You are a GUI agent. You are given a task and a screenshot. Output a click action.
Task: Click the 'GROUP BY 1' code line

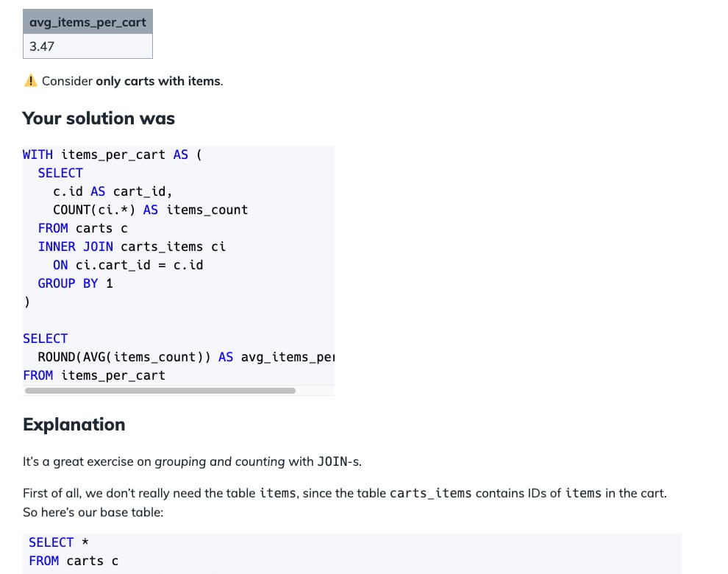click(75, 283)
